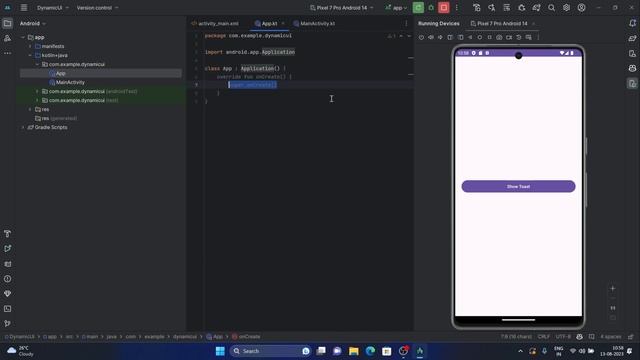Take emulator screenshot camera icon
Image resolution: width=640 pixels, height=360 pixels.
499,37
